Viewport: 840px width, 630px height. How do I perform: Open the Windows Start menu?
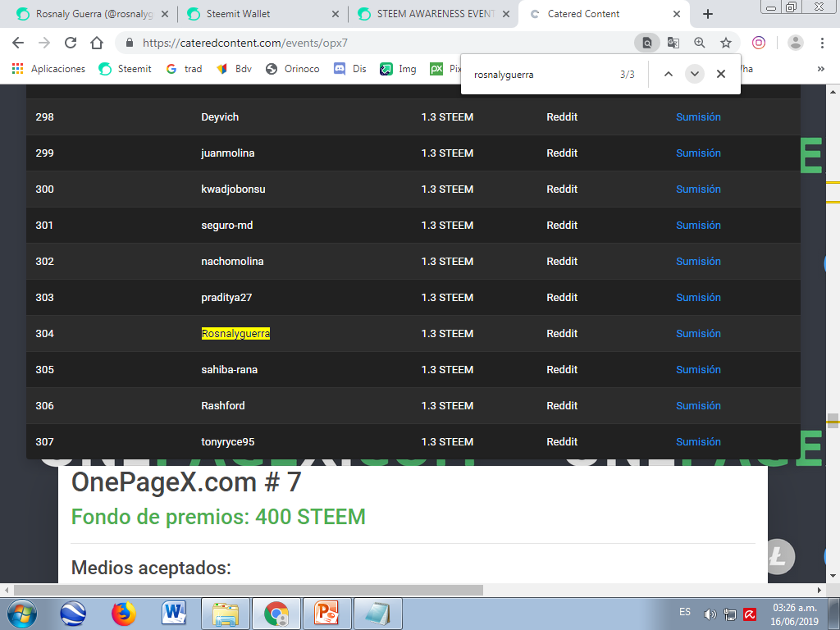click(21, 614)
